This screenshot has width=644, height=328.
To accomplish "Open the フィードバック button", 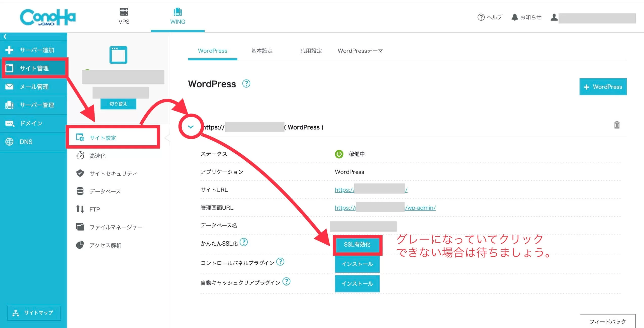I will 608,321.
